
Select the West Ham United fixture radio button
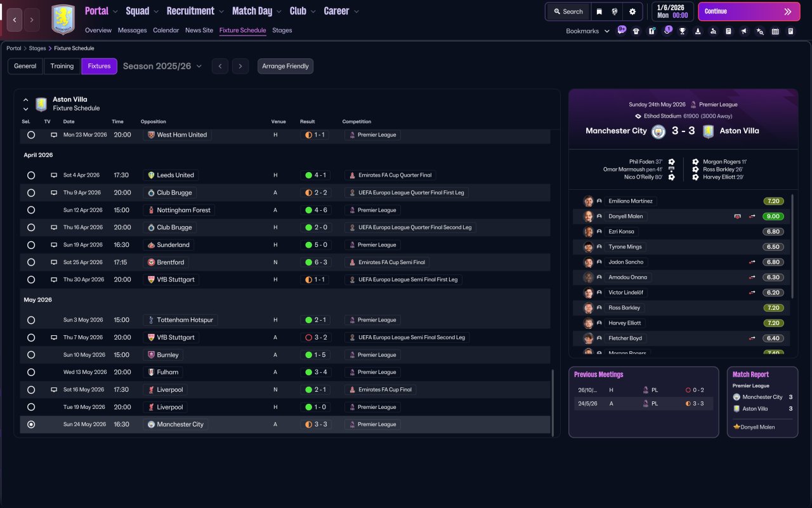point(31,135)
